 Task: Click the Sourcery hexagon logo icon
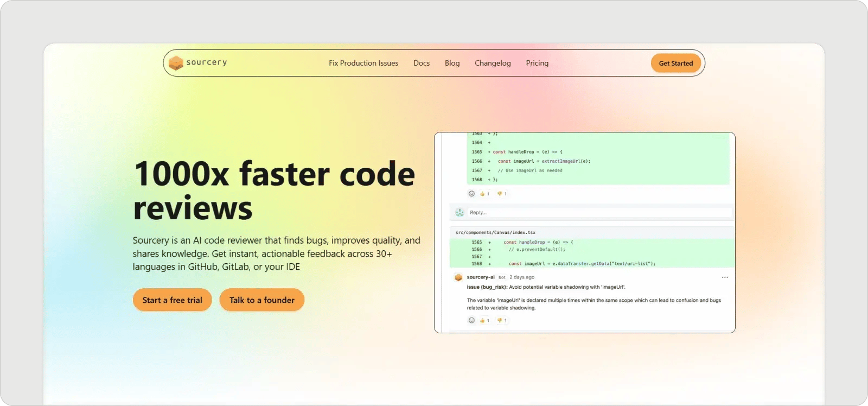coord(176,64)
